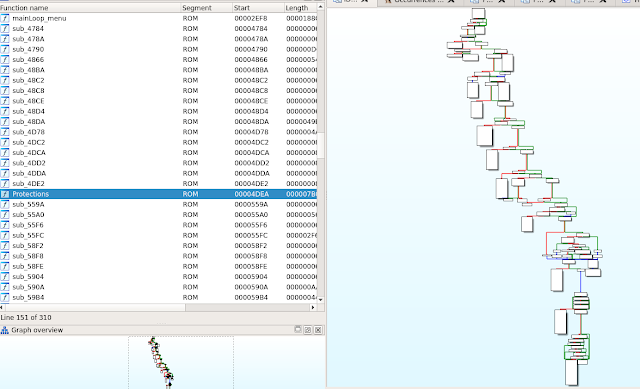The width and height of the screenshot is (640, 389).
Task: Sort by the Function name column header
Action: coord(90,8)
